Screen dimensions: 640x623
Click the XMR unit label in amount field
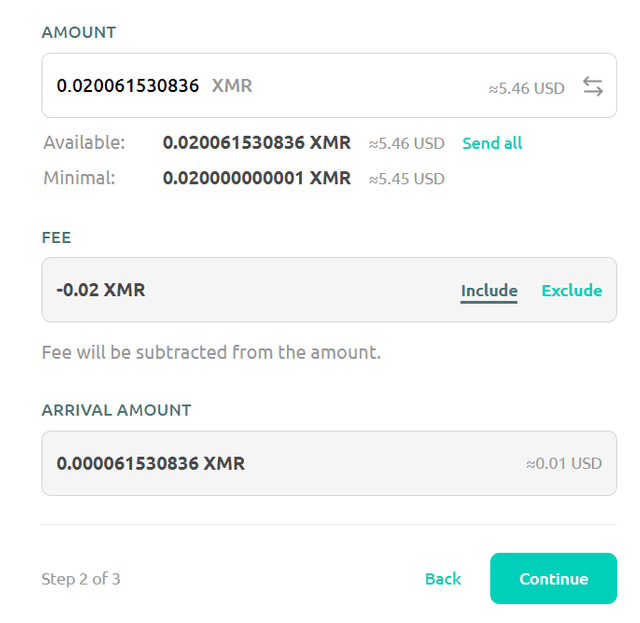(x=232, y=86)
